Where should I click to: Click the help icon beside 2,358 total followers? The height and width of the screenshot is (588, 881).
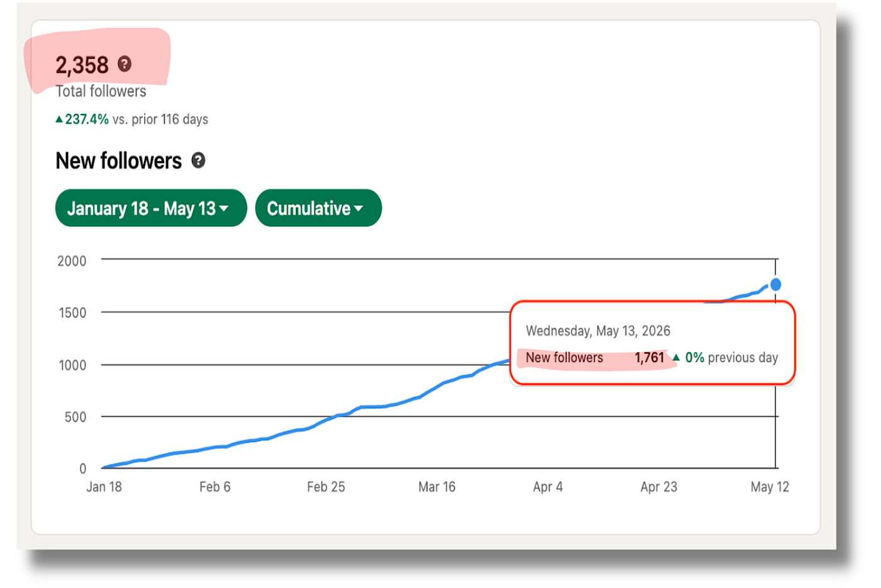pos(125,64)
